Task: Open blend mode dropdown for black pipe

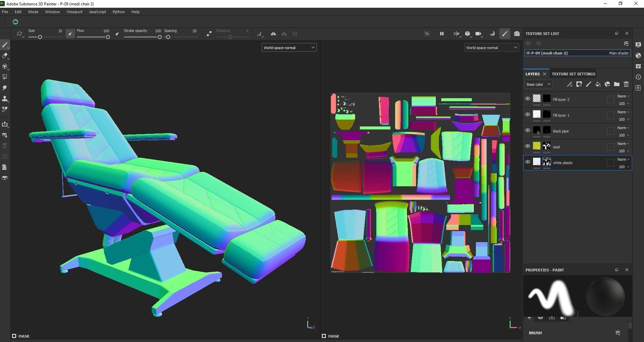Action: (623, 128)
